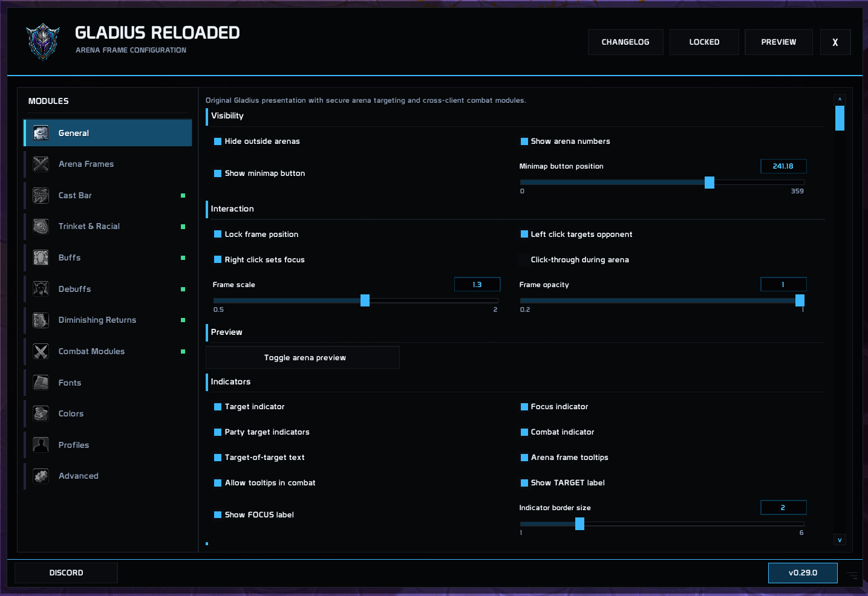Click the v0.29.0 version button
868x596 pixels.
[x=803, y=573]
